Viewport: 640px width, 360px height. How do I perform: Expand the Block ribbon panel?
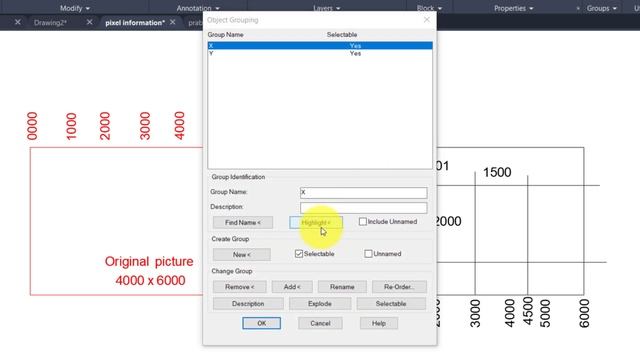click(429, 8)
